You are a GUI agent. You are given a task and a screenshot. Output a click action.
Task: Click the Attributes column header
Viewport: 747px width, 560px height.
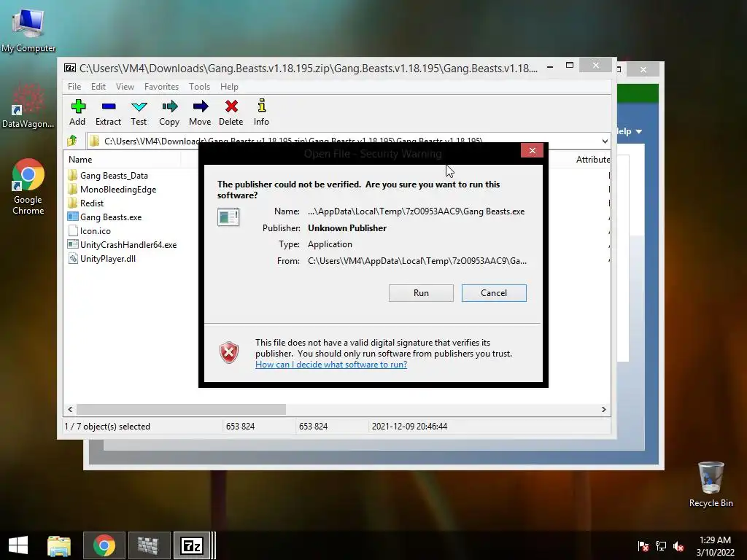pyautogui.click(x=592, y=160)
